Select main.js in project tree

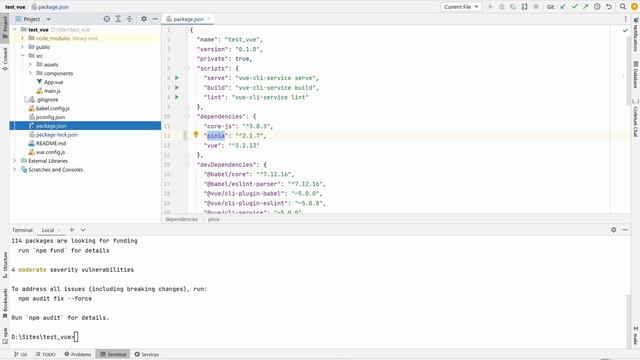point(52,91)
